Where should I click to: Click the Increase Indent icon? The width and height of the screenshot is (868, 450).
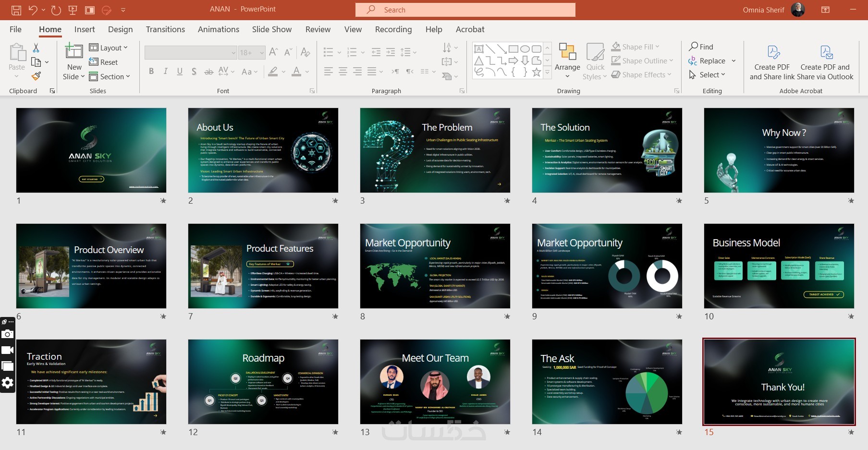391,52
